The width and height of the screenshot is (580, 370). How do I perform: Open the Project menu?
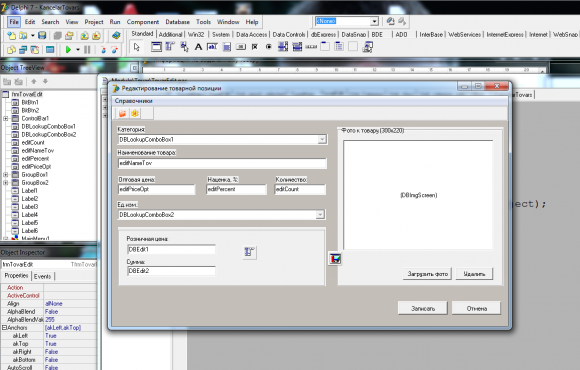click(94, 22)
